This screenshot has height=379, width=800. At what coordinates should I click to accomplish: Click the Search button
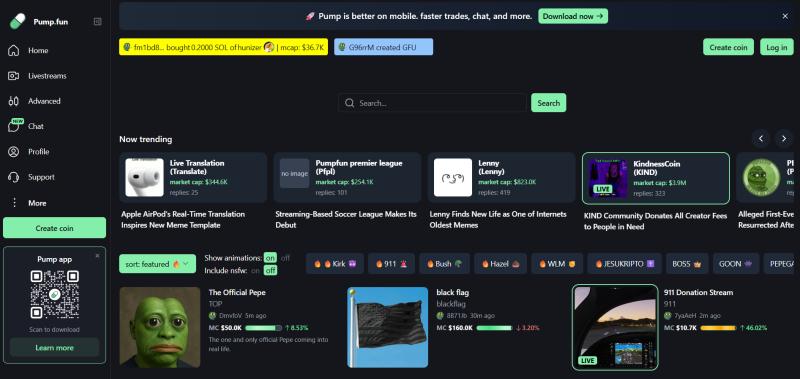point(548,103)
